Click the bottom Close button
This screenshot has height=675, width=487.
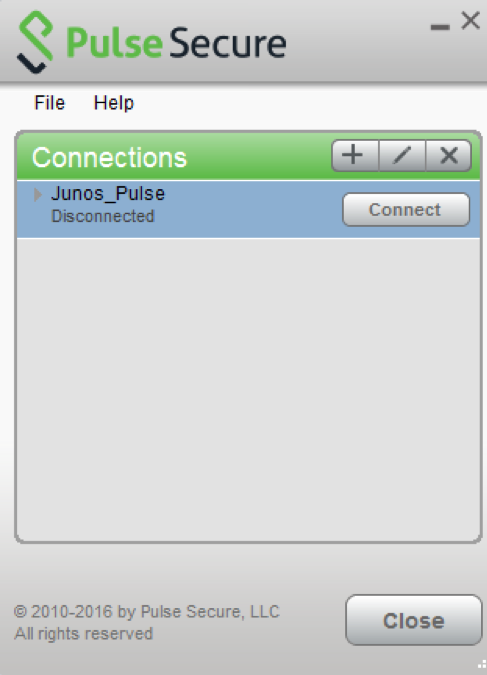coord(413,620)
